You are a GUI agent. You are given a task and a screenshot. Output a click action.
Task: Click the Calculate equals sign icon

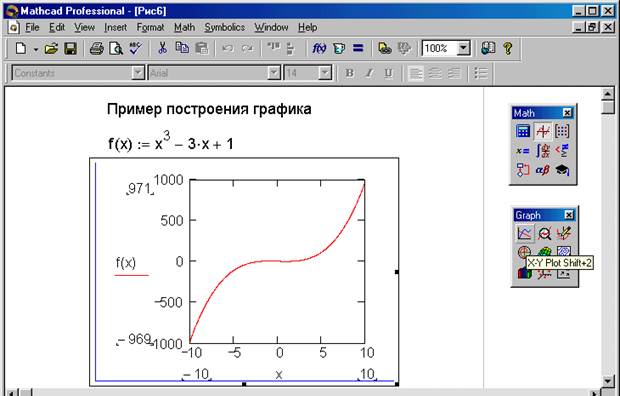[358, 49]
